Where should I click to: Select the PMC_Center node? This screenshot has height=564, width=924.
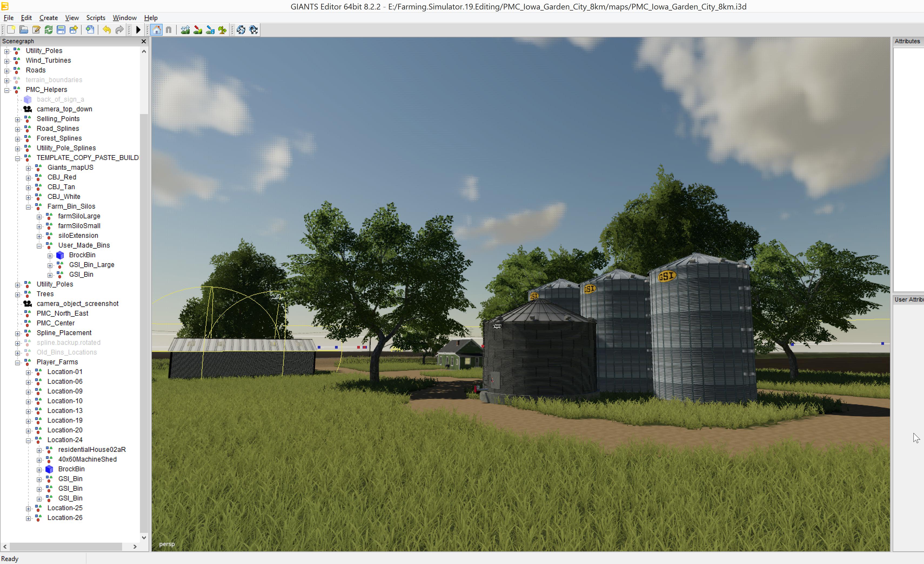pyautogui.click(x=55, y=323)
